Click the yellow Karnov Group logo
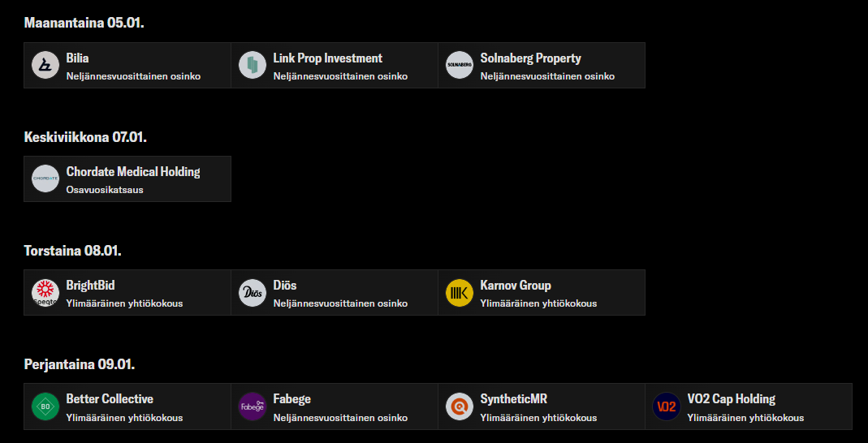The height and width of the screenshot is (443, 868). (460, 293)
